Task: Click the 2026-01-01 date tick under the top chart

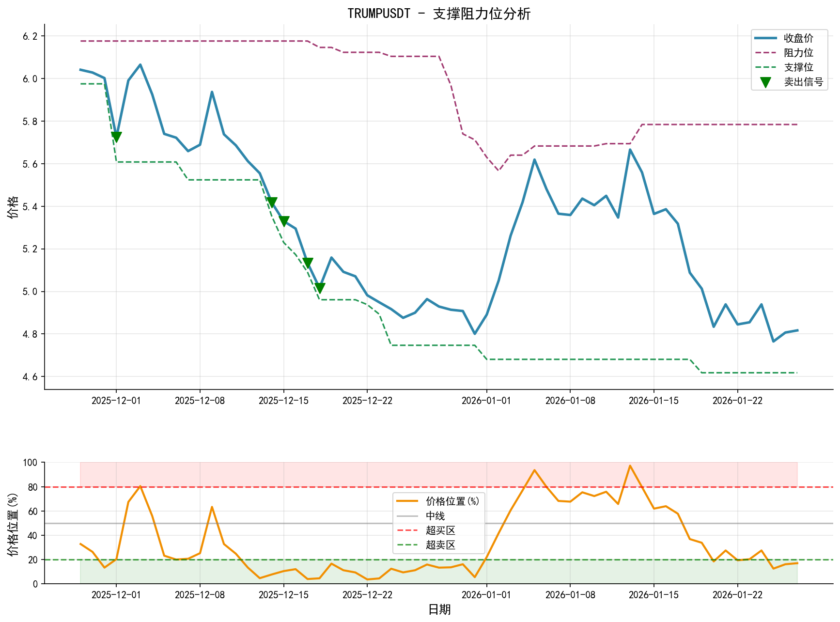Action: click(486, 401)
